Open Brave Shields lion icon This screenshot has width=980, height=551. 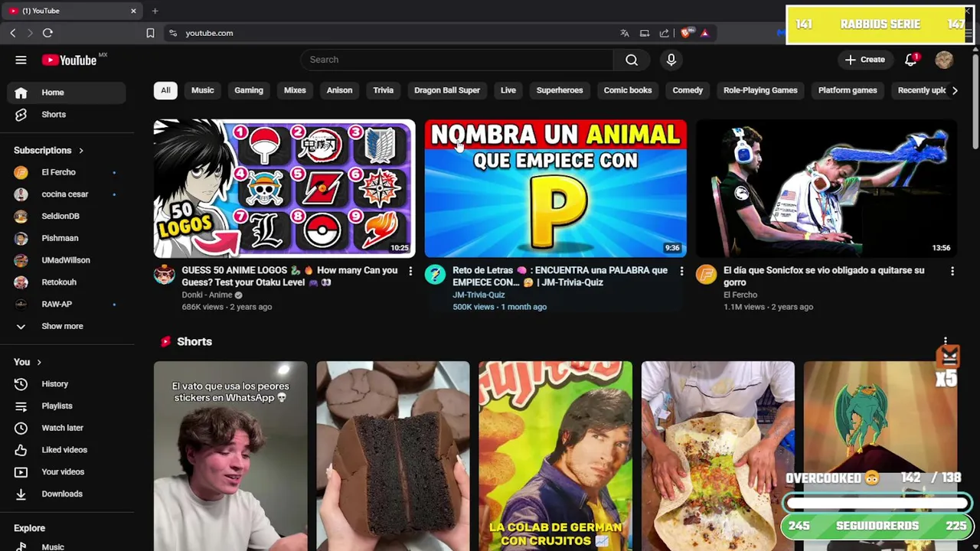[x=685, y=33]
